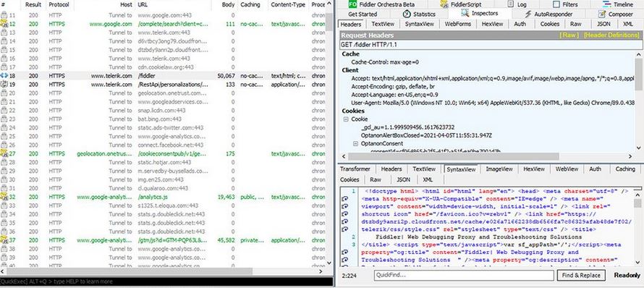Click the lock icon of session 30
Viewport: 644px width, 288px height.
coord(4,179)
